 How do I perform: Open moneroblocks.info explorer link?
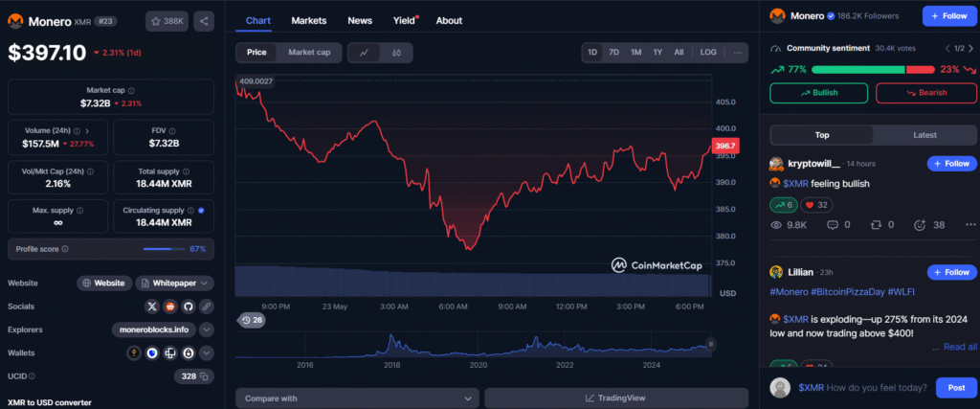pos(154,329)
